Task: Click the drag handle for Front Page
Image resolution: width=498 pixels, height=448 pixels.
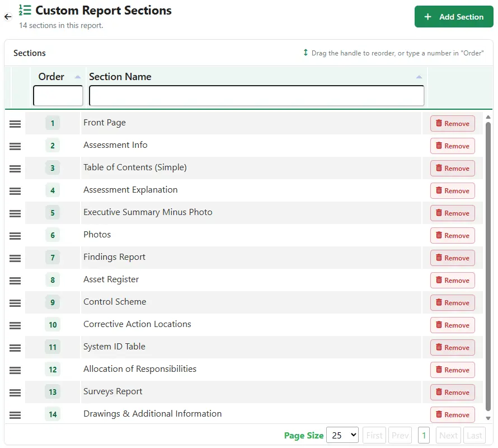Action: (15, 124)
